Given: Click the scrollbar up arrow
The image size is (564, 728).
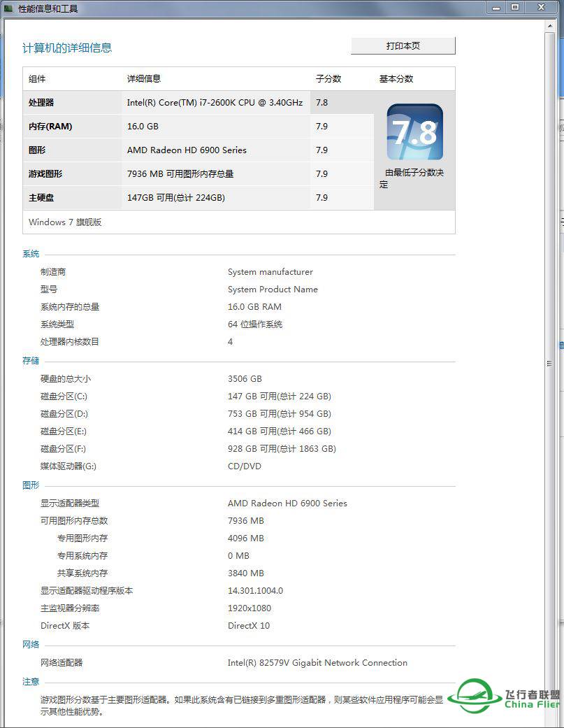Looking at the screenshot, I should [x=549, y=26].
